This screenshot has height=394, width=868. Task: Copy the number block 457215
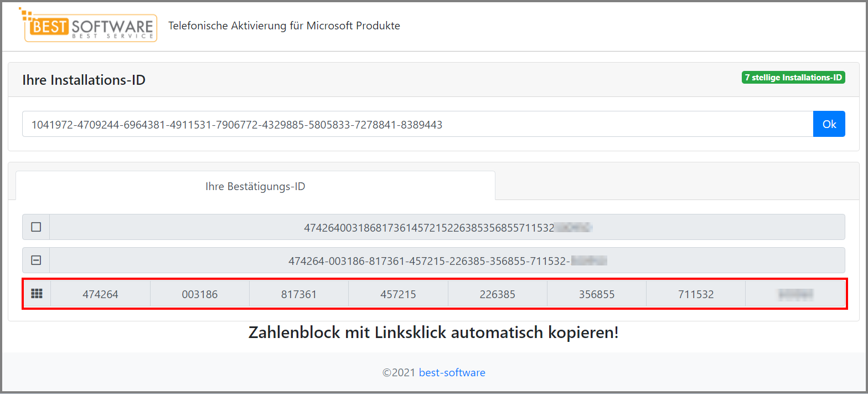tap(398, 294)
